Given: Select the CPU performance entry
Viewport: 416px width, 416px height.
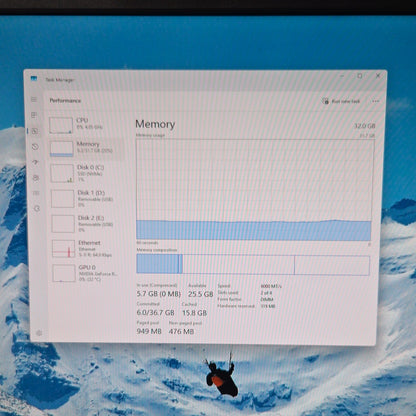Looking at the screenshot, I should coord(86,125).
